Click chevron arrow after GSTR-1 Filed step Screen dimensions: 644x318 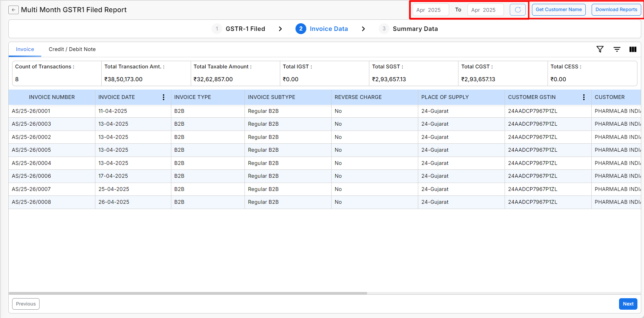click(280, 29)
